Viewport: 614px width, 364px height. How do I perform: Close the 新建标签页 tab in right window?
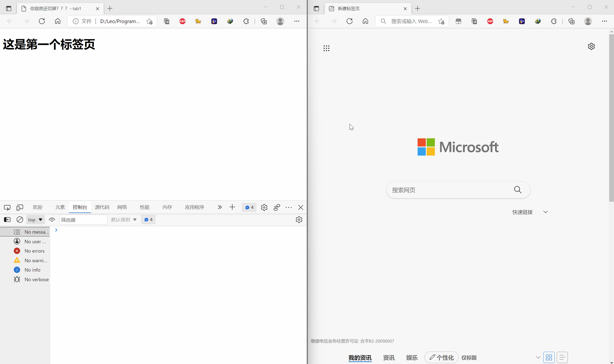click(405, 9)
